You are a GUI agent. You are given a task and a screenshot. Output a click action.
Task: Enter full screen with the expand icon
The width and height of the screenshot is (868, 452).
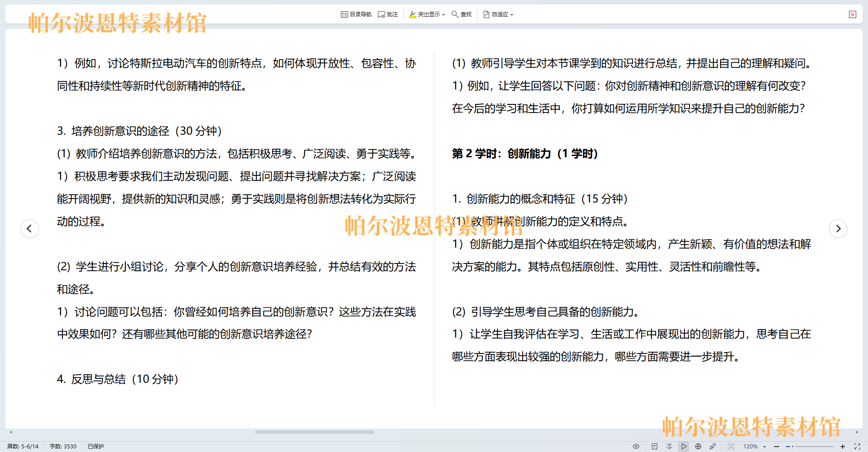(x=857, y=446)
